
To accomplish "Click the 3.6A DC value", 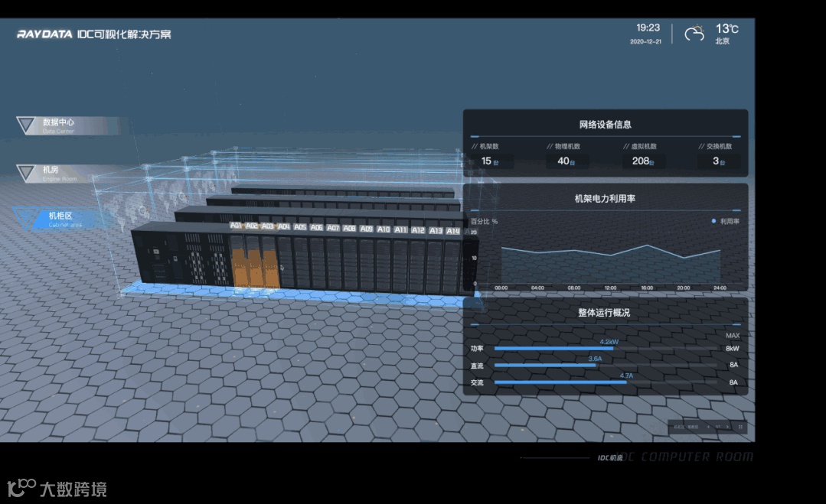I will [x=595, y=359].
